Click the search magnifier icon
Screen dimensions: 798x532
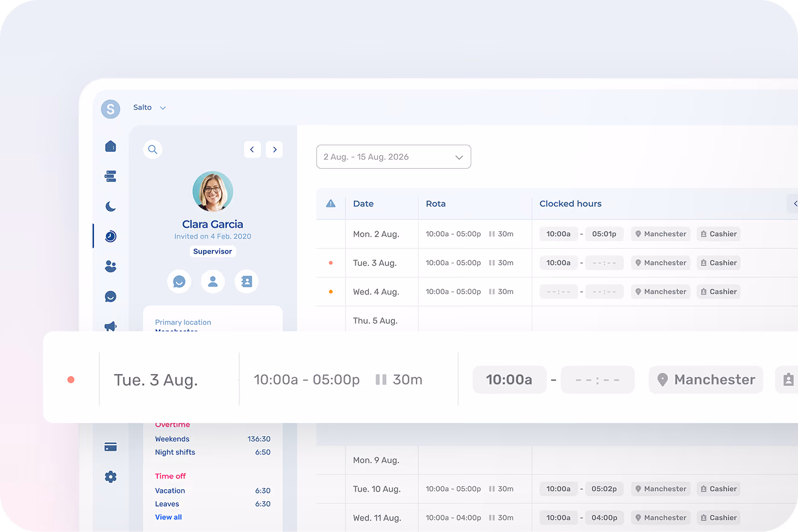(152, 149)
